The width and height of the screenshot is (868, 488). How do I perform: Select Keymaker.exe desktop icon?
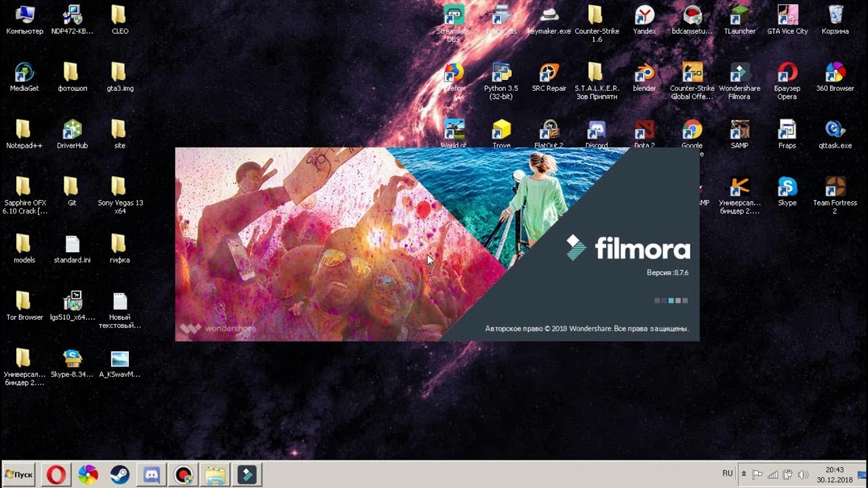pyautogui.click(x=549, y=20)
